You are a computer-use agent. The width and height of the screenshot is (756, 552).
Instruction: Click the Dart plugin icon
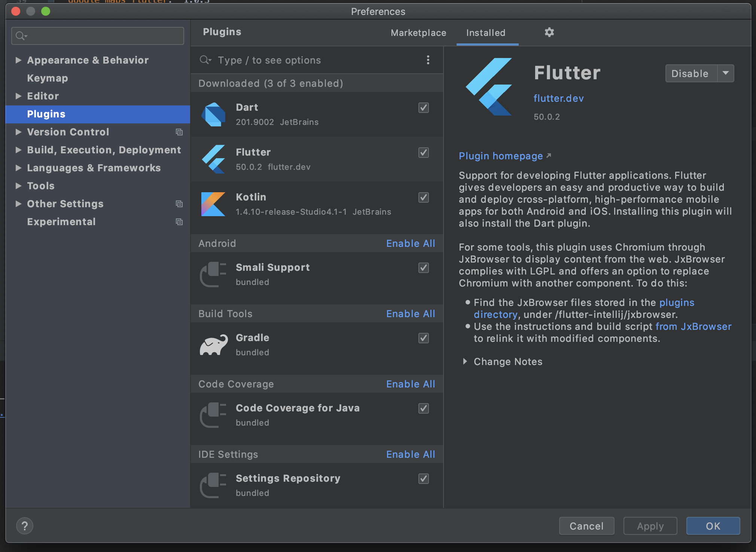tap(213, 114)
